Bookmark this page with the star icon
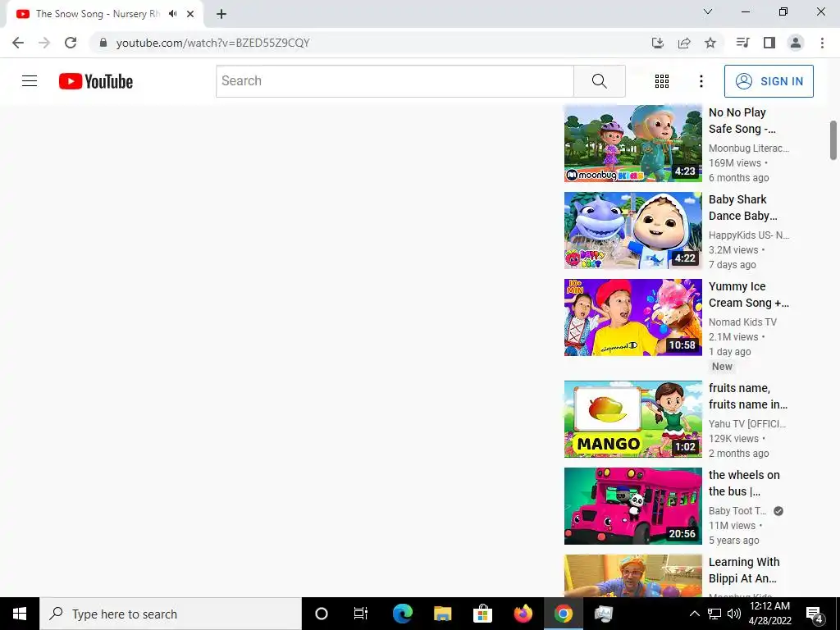Image resolution: width=840 pixels, height=630 pixels. click(x=710, y=43)
